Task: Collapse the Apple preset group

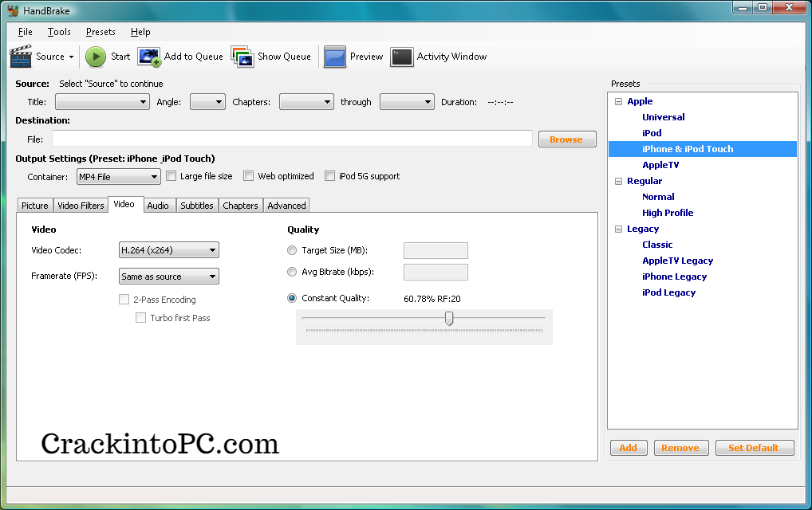Action: 618,101
